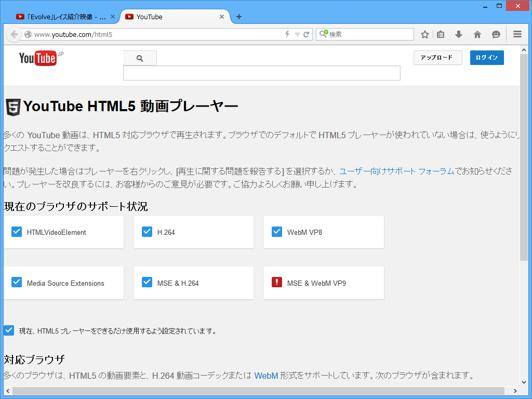
Task: Bookmark this page using the star icon
Action: click(x=425, y=34)
